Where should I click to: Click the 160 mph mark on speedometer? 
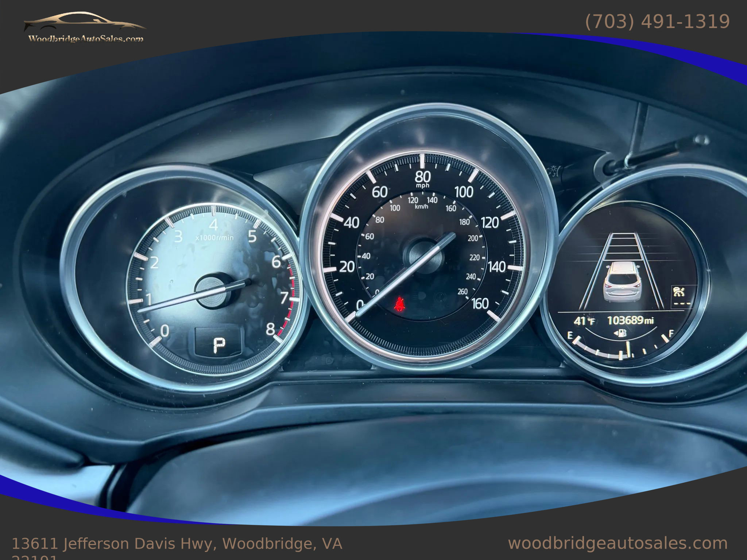[x=480, y=303]
